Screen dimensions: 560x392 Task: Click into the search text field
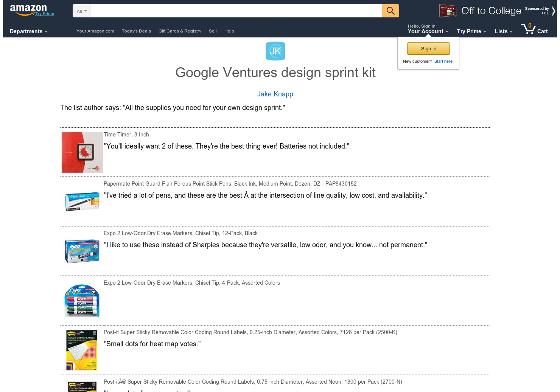(x=236, y=11)
